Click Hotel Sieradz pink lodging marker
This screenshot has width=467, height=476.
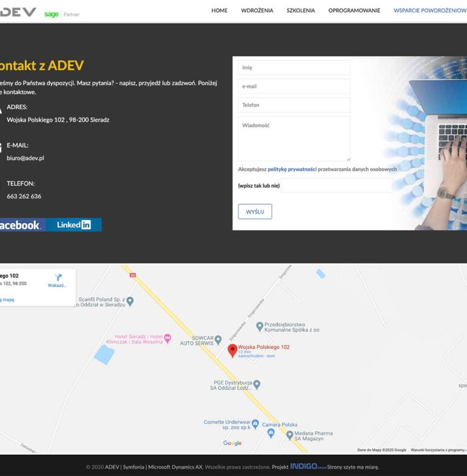click(x=168, y=338)
